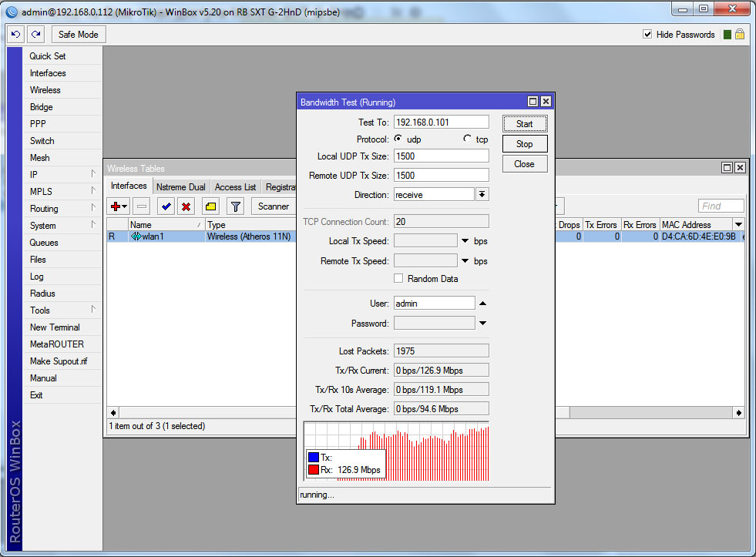Open Wireless in the sidebar menu
Viewport: 756px width, 557px height.
pos(45,90)
